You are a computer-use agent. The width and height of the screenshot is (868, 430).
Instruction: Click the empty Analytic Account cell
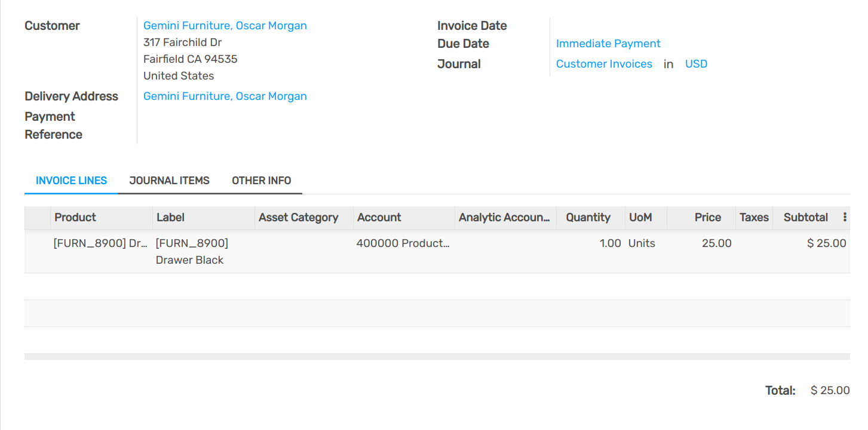(x=505, y=243)
